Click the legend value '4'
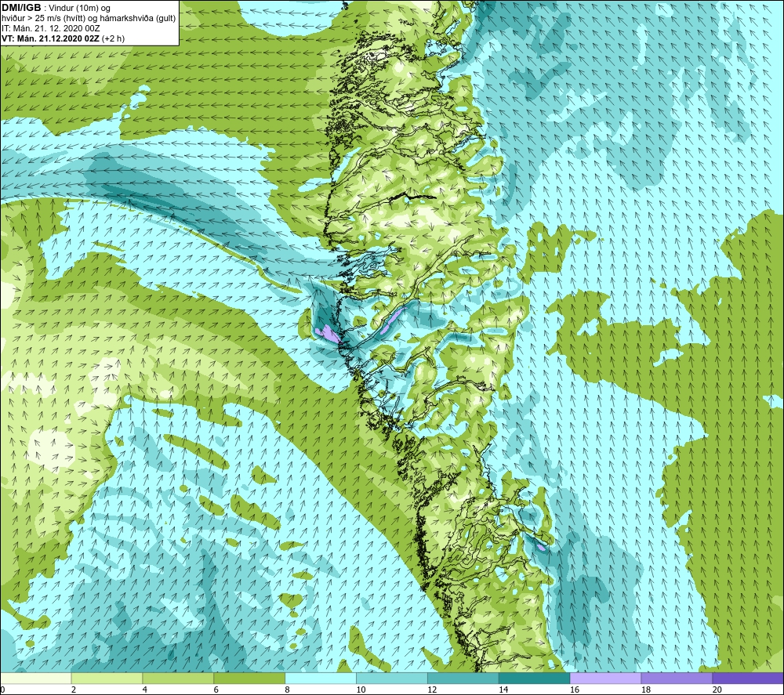This screenshot has height=695, width=784. [144, 690]
